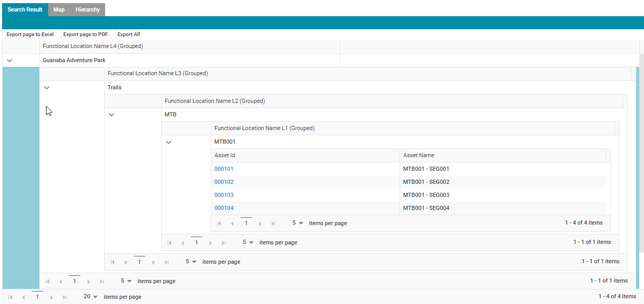Image resolution: width=644 pixels, height=304 pixels.
Task: Go to last page in asset grid pager
Action: (273, 224)
